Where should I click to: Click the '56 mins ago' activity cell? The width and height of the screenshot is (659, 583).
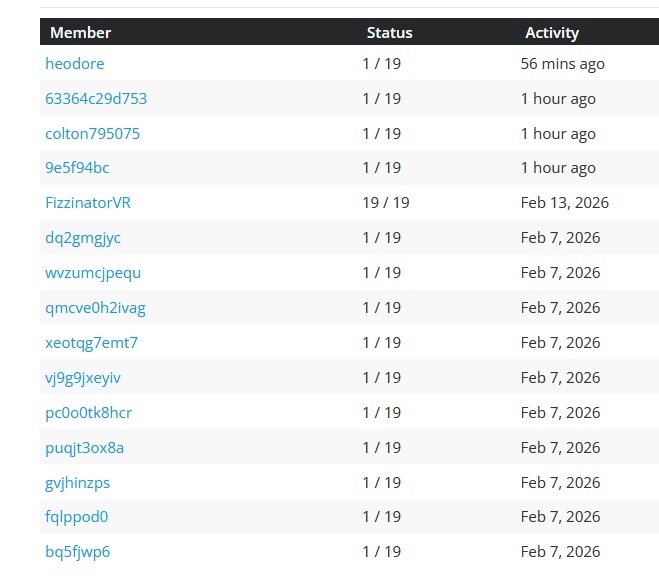click(563, 64)
